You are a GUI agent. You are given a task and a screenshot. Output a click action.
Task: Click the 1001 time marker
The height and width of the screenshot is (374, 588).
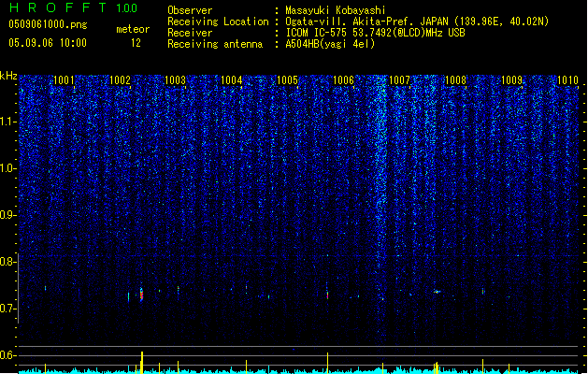64,79
